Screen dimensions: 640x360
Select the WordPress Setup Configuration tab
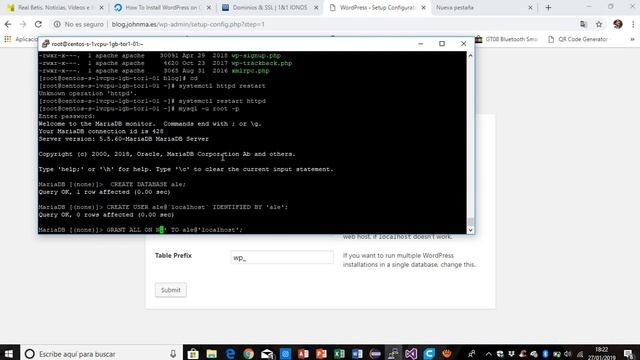(x=377, y=8)
